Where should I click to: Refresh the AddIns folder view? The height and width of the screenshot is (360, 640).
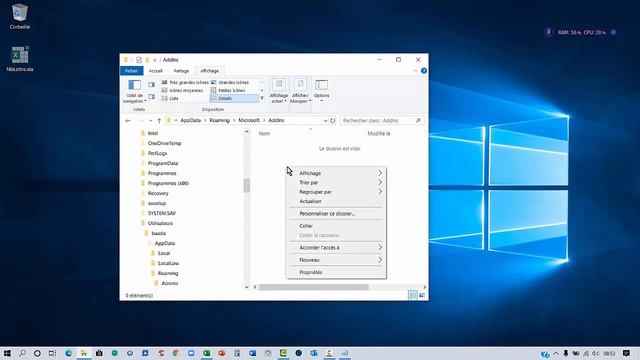pos(333,121)
